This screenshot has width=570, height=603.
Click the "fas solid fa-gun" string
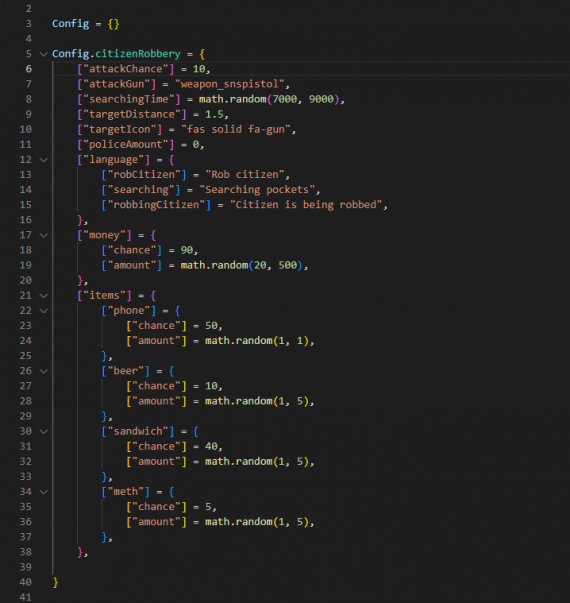click(235, 129)
